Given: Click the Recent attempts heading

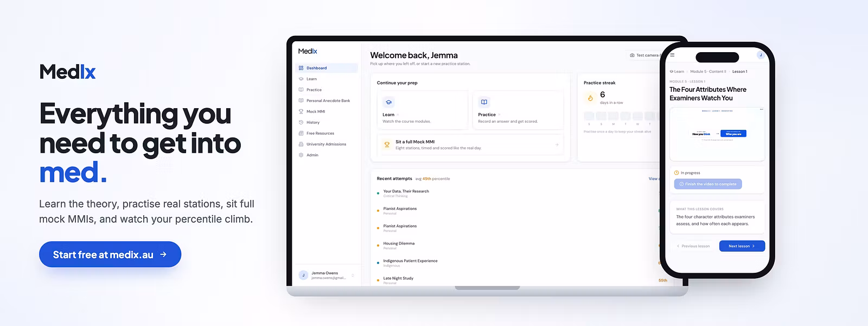Looking at the screenshot, I should (x=394, y=179).
